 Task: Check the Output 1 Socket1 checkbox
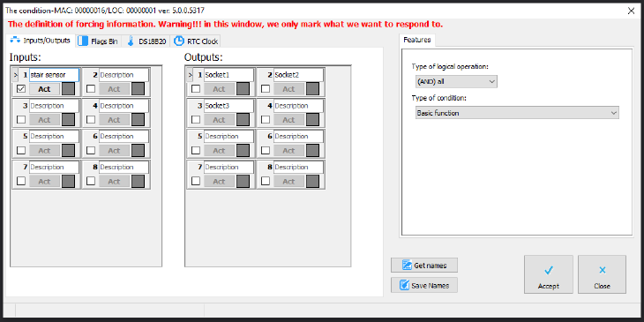click(196, 89)
